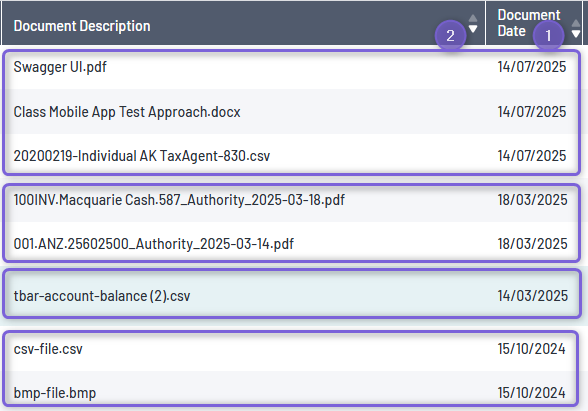This screenshot has width=588, height=411.
Task: Open Swagger UI.pdf document
Action: [x=60, y=67]
